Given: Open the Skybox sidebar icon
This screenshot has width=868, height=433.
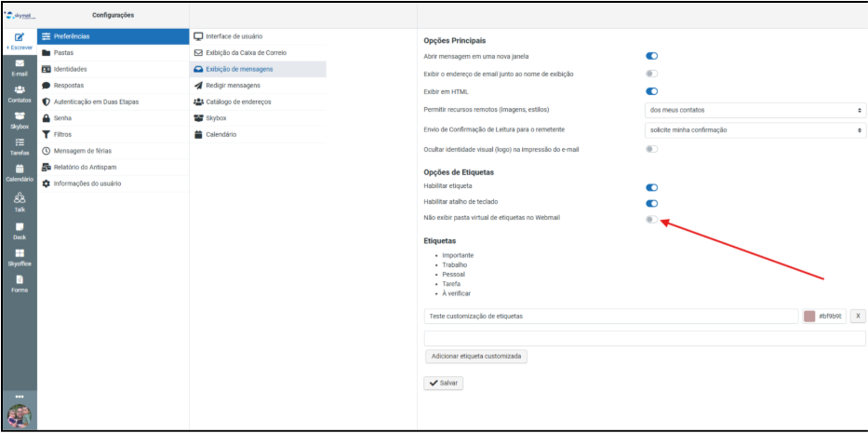Looking at the screenshot, I should 19,119.
